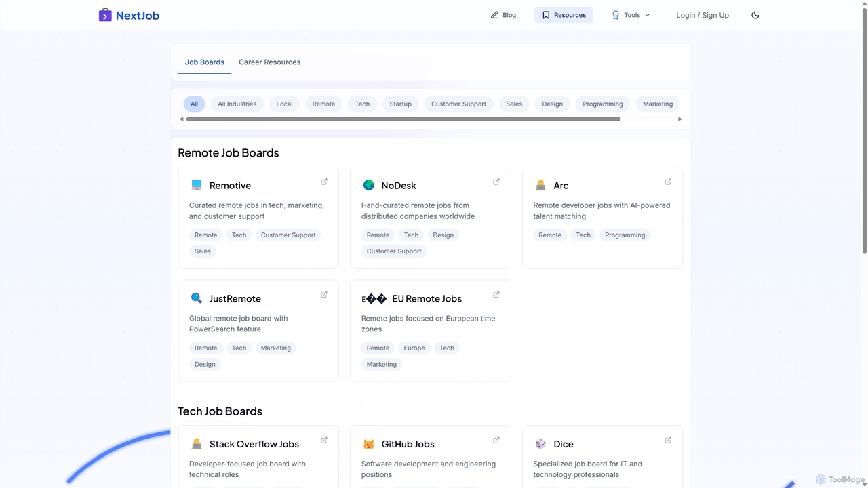Viewport: 868px width, 488px height.
Task: Open the NoDesk external link icon
Action: [496, 182]
